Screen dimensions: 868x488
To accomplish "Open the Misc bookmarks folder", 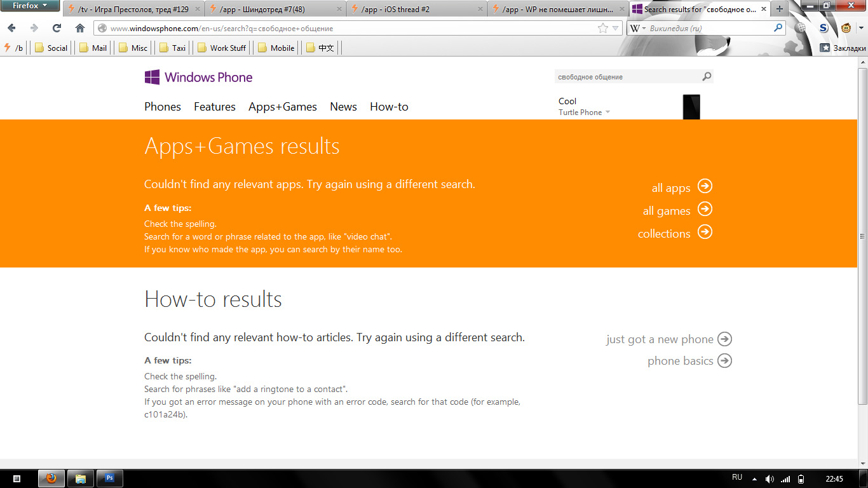I will tap(133, 48).
